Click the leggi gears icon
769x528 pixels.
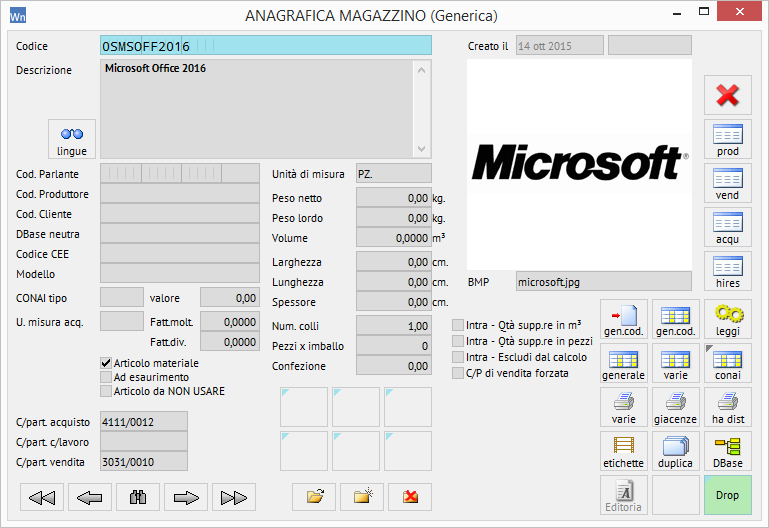pyautogui.click(x=727, y=320)
